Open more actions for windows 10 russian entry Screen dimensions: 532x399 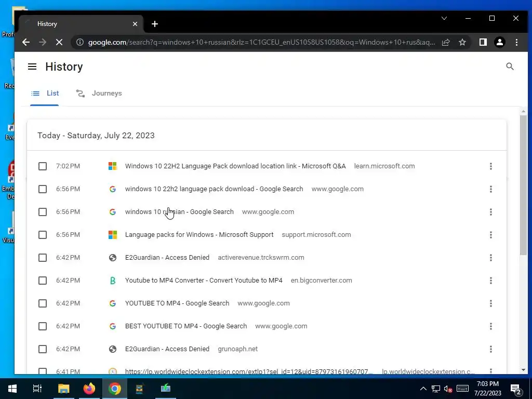490,212
